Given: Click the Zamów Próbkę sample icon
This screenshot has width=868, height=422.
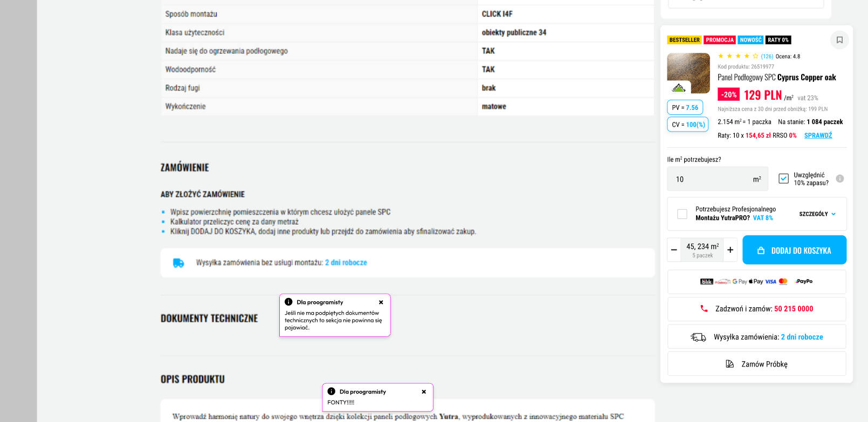Looking at the screenshot, I should pyautogui.click(x=729, y=364).
